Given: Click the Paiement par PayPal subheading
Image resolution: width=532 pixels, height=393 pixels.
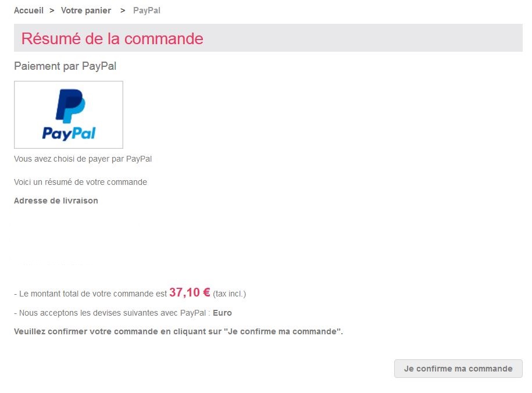Looking at the screenshot, I should [65, 66].
